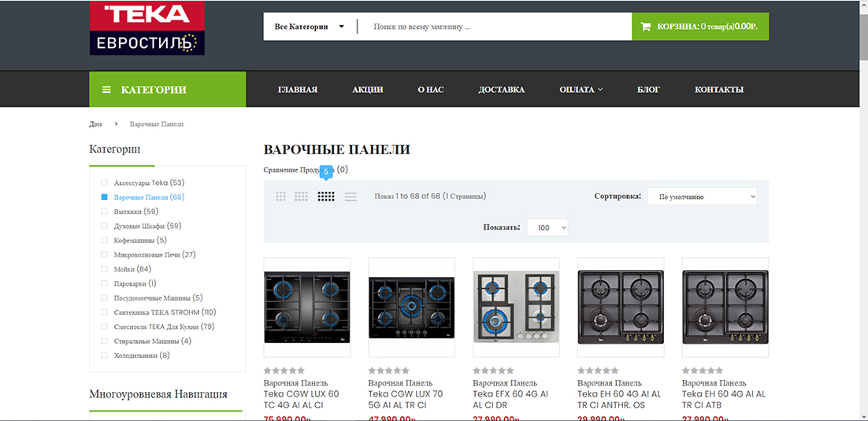Uncheck the Варочные Панели checkbox
The image size is (868, 421).
[104, 197]
